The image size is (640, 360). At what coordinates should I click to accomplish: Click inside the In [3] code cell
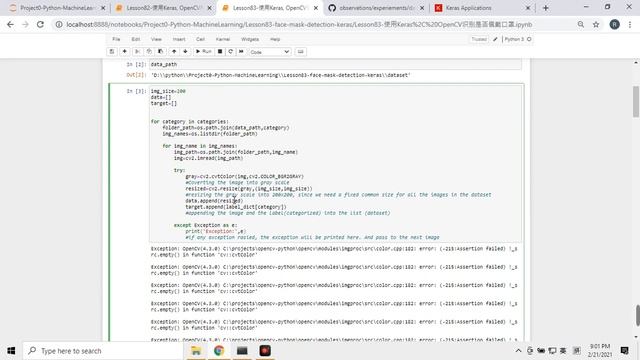tap(336, 164)
